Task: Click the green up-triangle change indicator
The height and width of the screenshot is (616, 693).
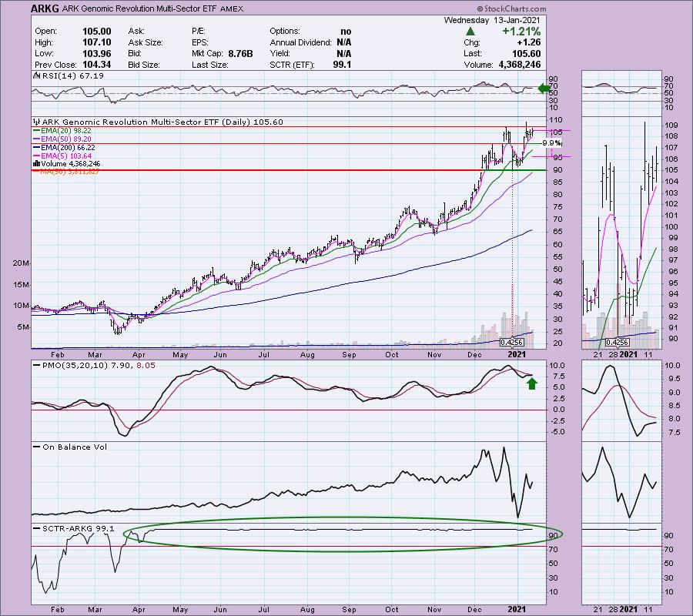Action: pyautogui.click(x=470, y=32)
